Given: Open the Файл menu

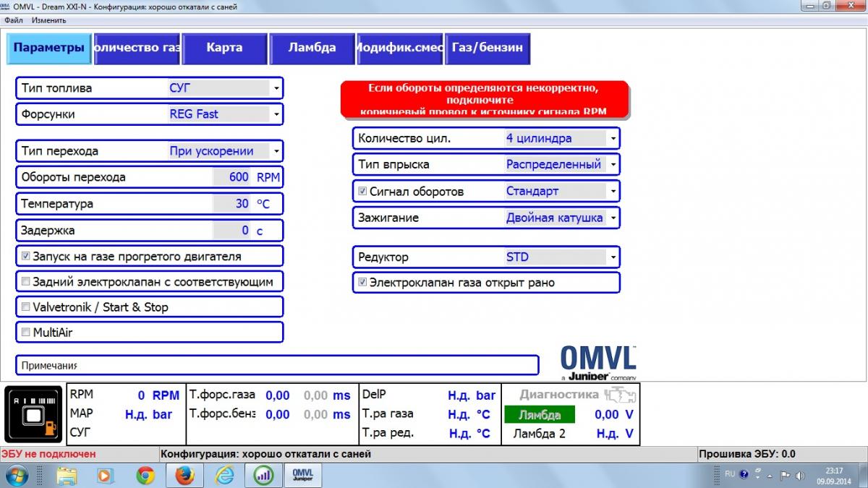Looking at the screenshot, I should click(x=13, y=20).
